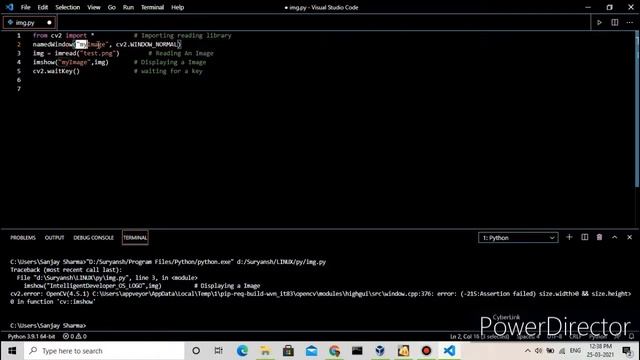This screenshot has width=640, height=360.
Task: Click the '# Importing reading library' comment
Action: pos(182,36)
